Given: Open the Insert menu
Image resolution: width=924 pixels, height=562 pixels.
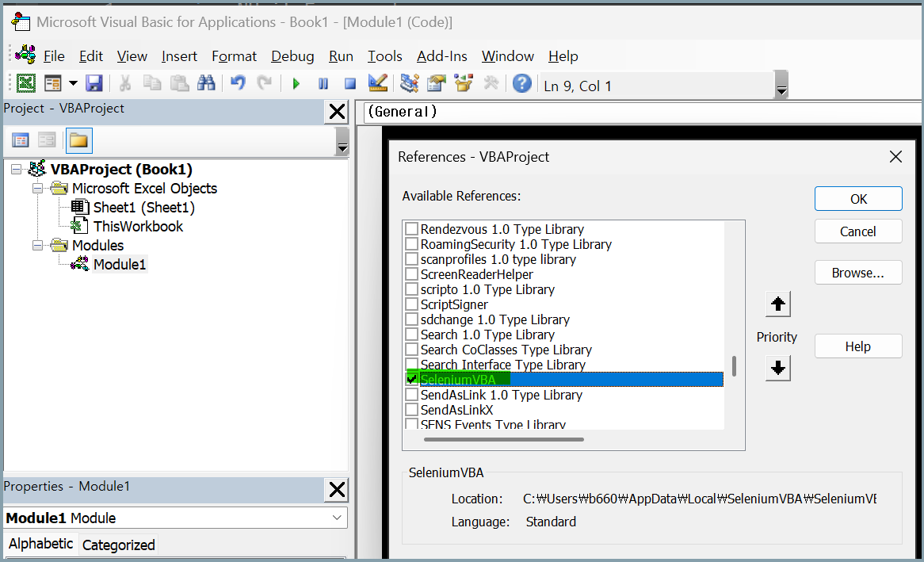Looking at the screenshot, I should pyautogui.click(x=179, y=56).
